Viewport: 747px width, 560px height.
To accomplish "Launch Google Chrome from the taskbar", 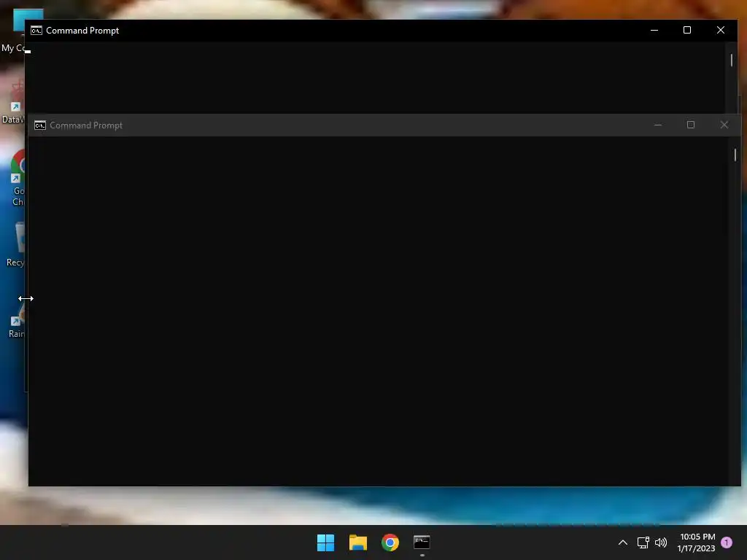I will coord(390,542).
